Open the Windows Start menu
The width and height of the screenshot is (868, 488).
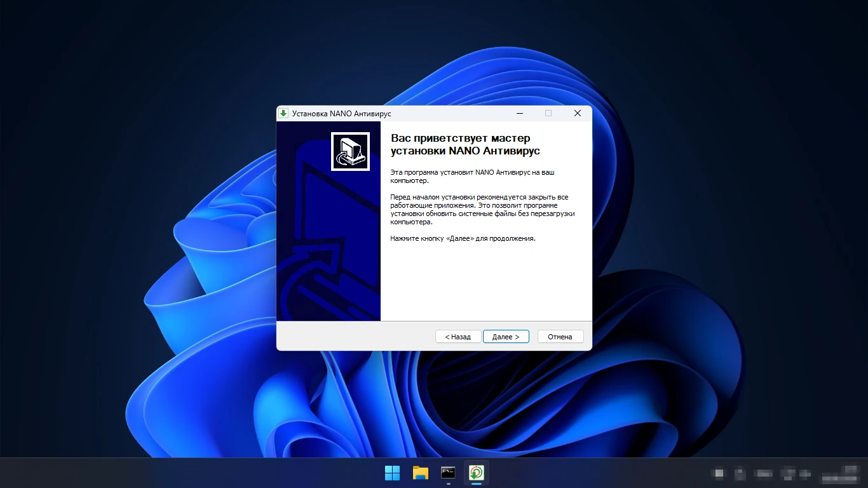coord(393,473)
